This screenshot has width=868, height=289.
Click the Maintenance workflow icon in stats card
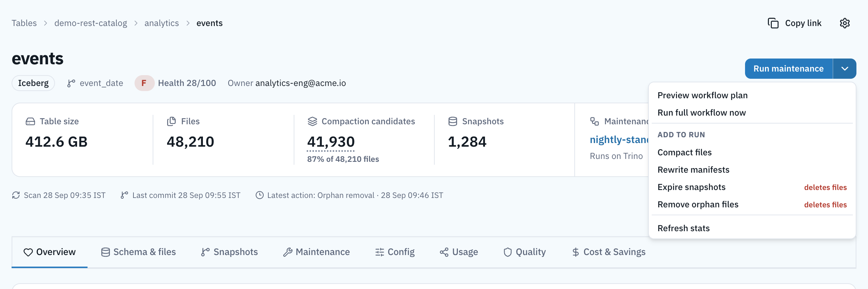pos(595,121)
